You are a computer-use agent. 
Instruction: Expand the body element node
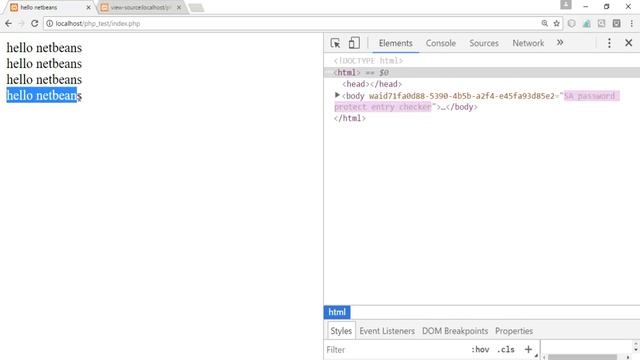(x=337, y=95)
